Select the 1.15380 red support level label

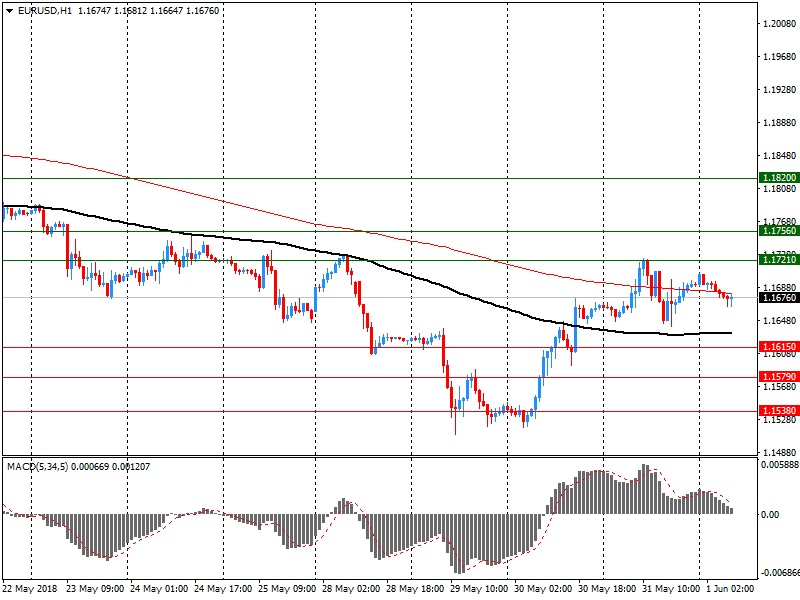coord(779,411)
